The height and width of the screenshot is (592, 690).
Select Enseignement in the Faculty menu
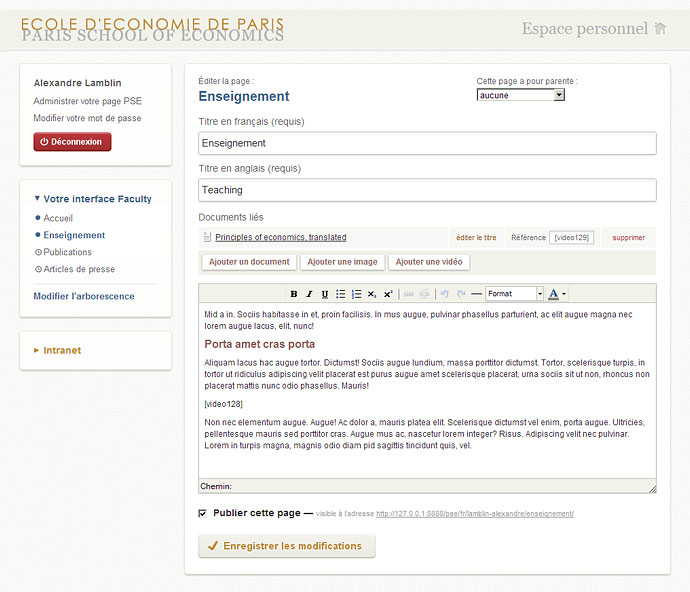pyautogui.click(x=74, y=235)
